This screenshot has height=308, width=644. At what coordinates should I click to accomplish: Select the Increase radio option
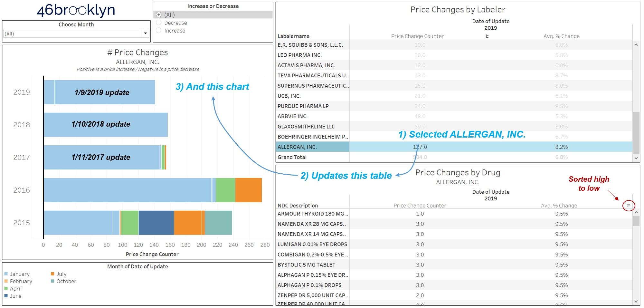[158, 30]
